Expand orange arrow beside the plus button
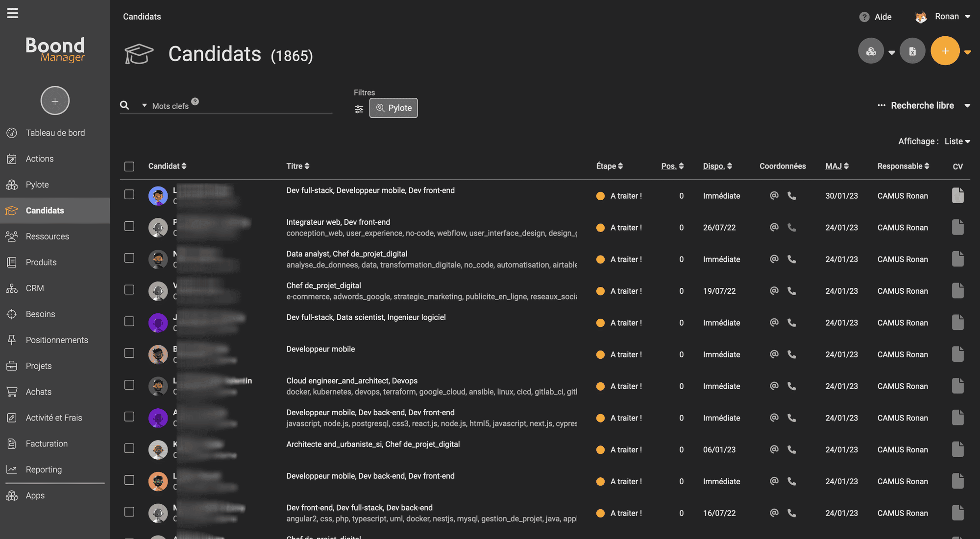980x539 pixels. 968,52
